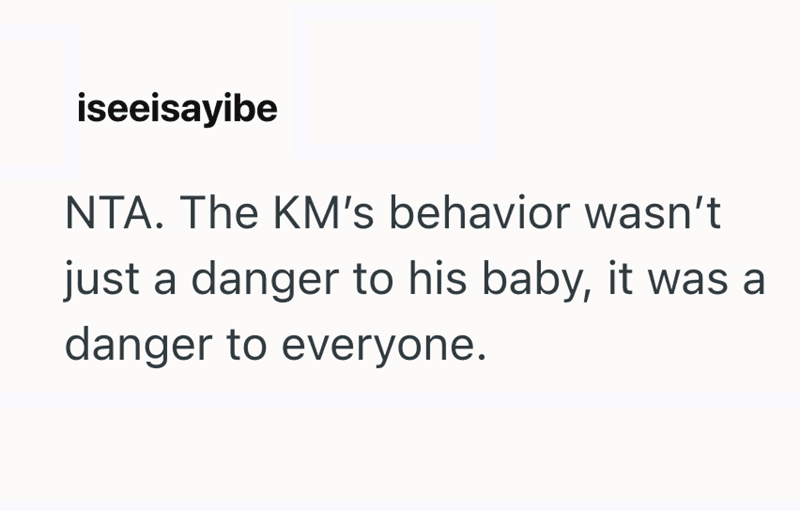Click the letter a ending the second line

point(754,284)
